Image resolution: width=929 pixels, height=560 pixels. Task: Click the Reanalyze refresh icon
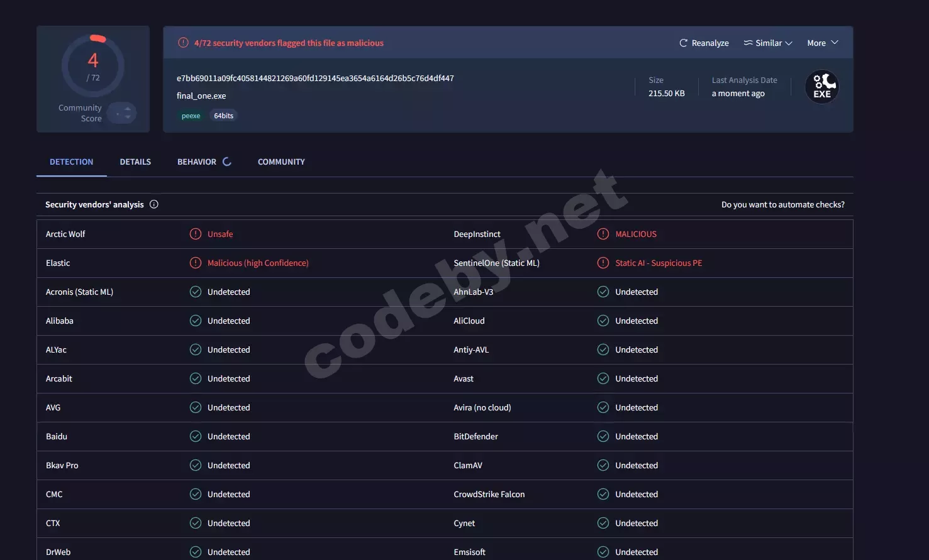click(x=683, y=43)
